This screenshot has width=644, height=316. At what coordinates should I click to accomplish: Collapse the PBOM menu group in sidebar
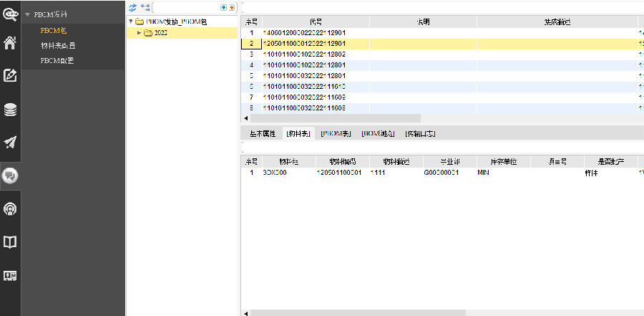coord(27,14)
